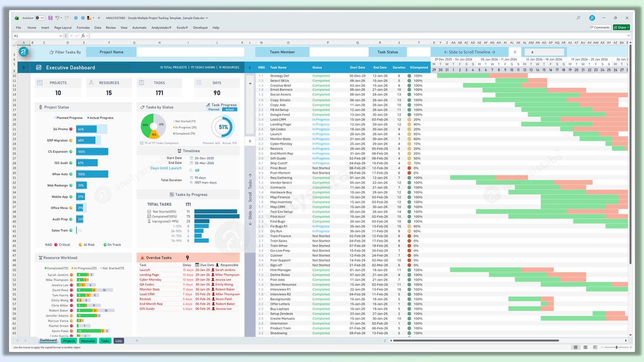644x362 pixels.
Task: Switch to the Projects sheet tab
Action: point(68,341)
